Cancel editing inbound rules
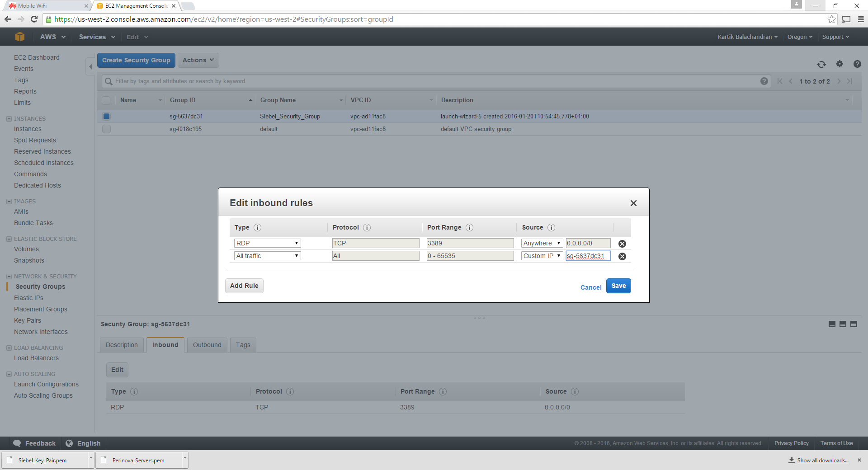The image size is (868, 470). point(591,287)
